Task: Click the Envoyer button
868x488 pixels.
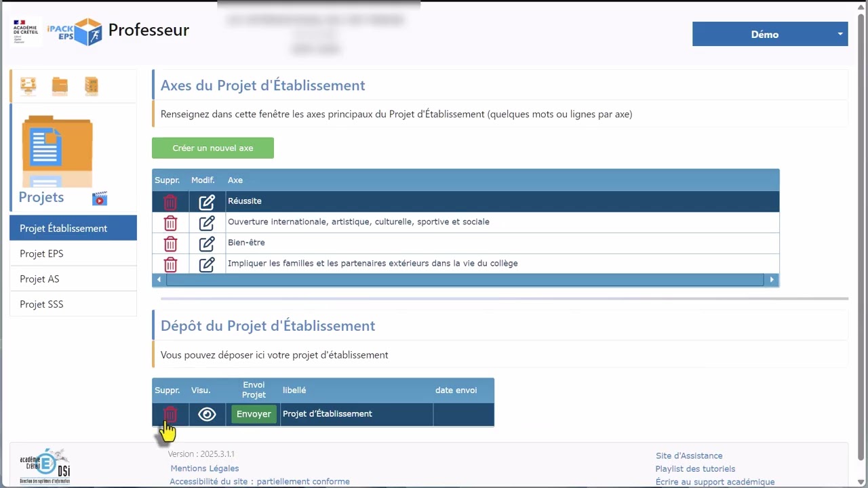Action: pos(254,414)
